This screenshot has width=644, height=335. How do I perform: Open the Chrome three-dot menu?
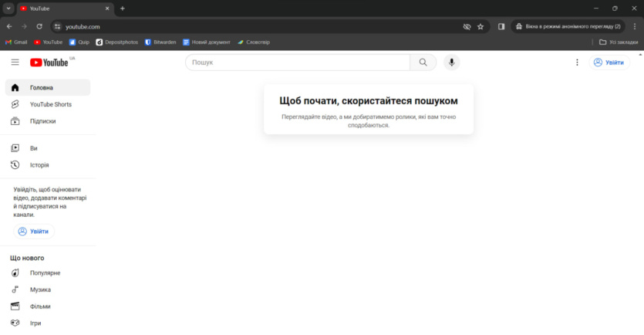click(635, 27)
